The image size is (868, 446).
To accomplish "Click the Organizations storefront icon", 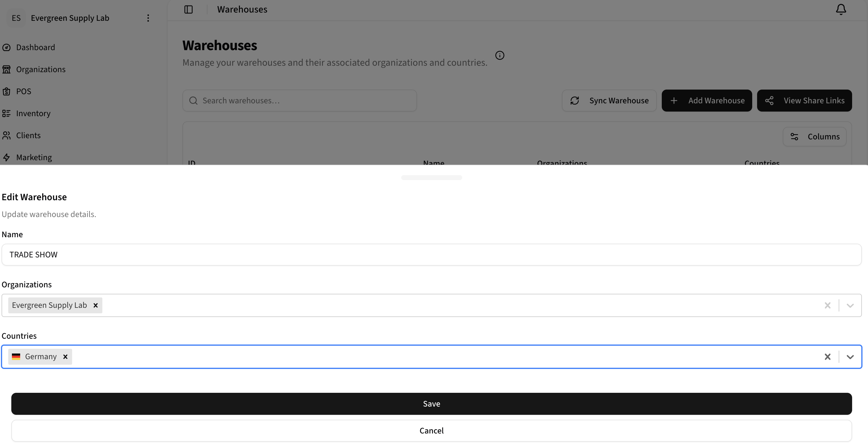I will pyautogui.click(x=6, y=69).
